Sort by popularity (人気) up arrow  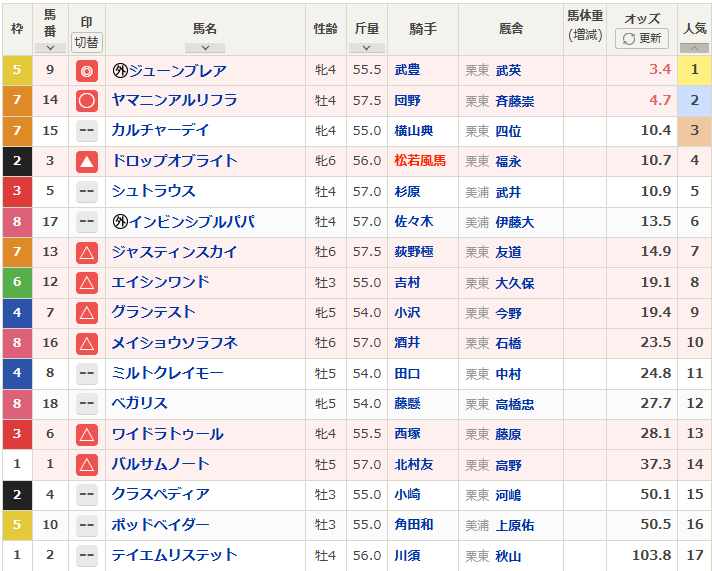(x=694, y=48)
